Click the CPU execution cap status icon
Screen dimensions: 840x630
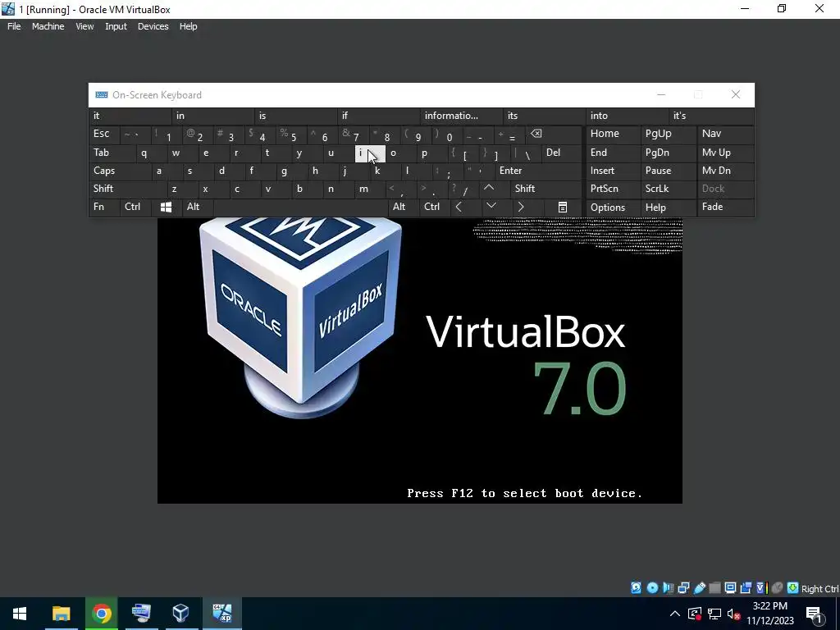pyautogui.click(x=761, y=587)
